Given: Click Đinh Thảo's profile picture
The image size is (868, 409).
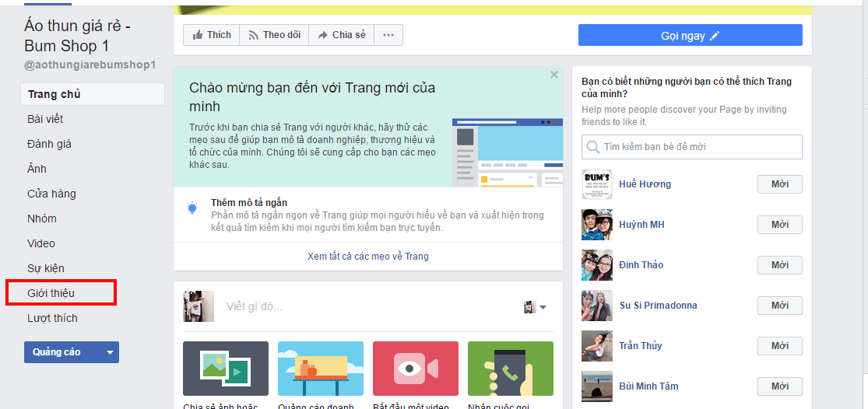Looking at the screenshot, I should 597,264.
